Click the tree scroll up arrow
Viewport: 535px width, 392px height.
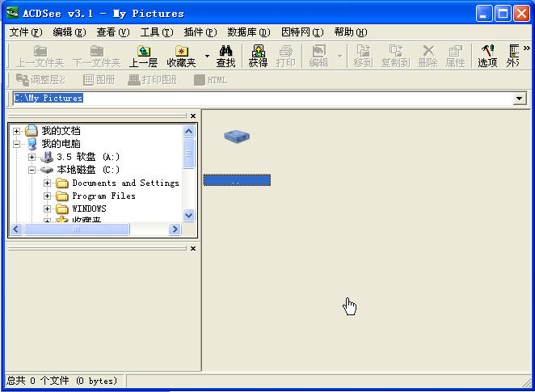point(188,132)
